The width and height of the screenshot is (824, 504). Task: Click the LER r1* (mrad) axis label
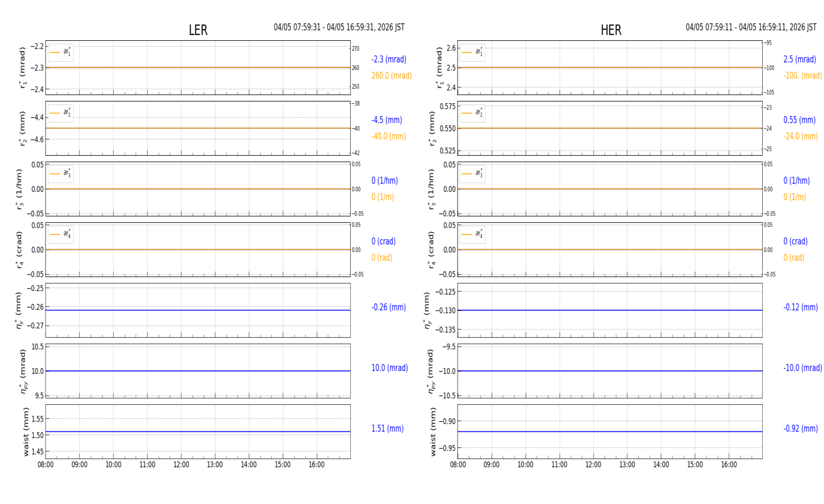(x=23, y=68)
